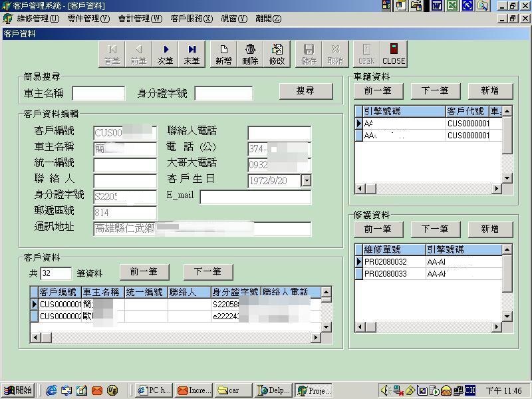The width and height of the screenshot is (532, 399).
Task: Click the 引擎號碼 column header in 車籍資料
Action: point(404,111)
